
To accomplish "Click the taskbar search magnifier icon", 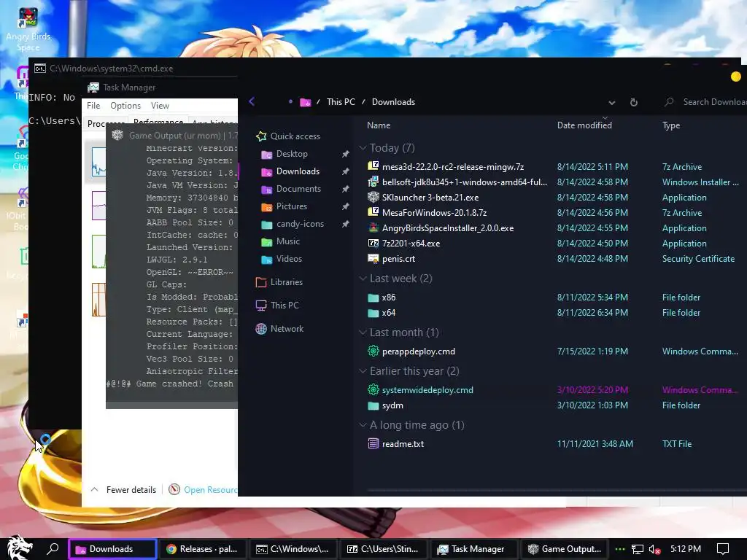I will point(53,548).
